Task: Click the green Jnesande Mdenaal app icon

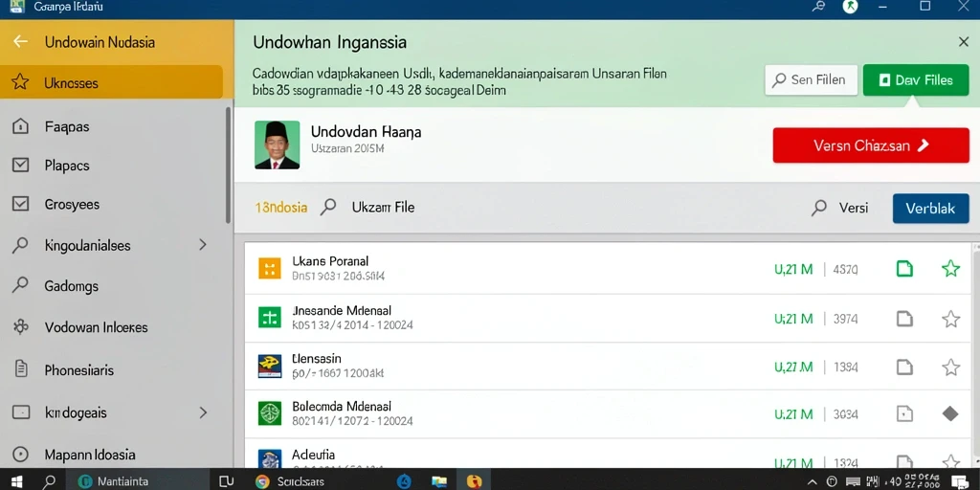Action: (270, 318)
